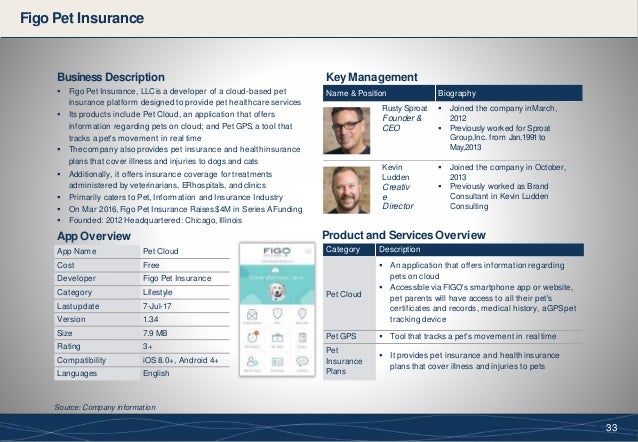This screenshot has width=638, height=442.
Task: Click the Creative Director title
Action: [x=397, y=197]
